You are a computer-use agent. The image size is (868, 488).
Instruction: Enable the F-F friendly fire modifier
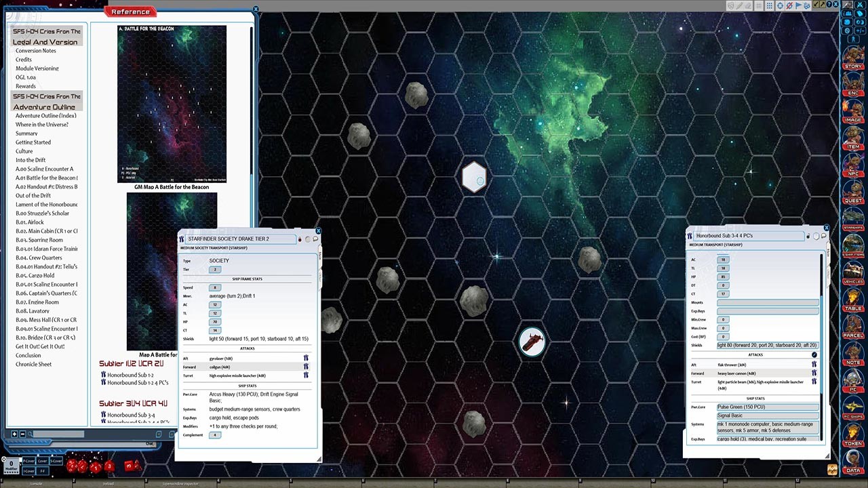coord(42,471)
